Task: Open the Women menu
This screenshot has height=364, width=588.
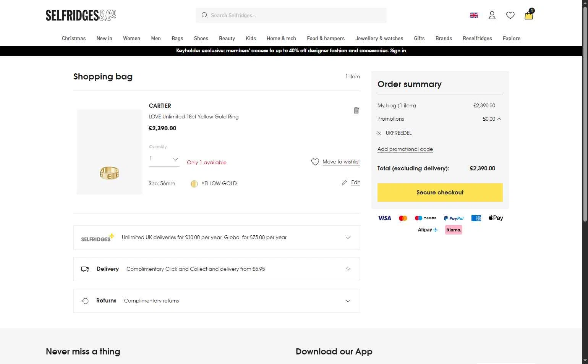Action: [131, 38]
